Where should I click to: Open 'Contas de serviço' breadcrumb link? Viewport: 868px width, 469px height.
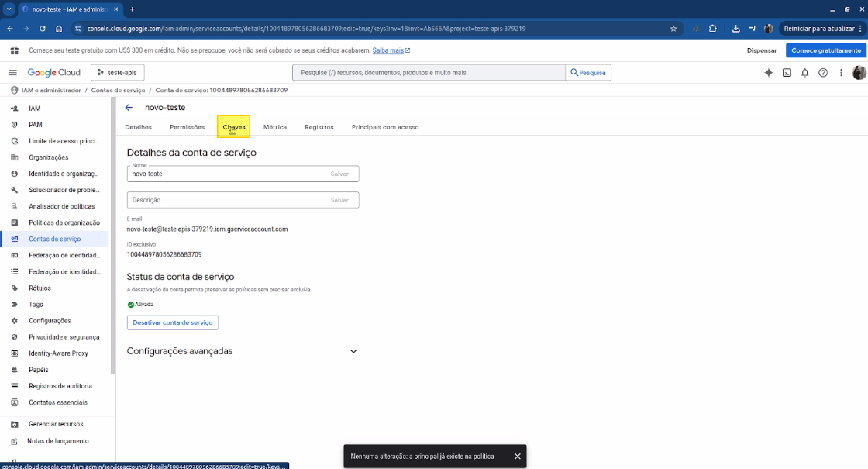pyautogui.click(x=118, y=90)
